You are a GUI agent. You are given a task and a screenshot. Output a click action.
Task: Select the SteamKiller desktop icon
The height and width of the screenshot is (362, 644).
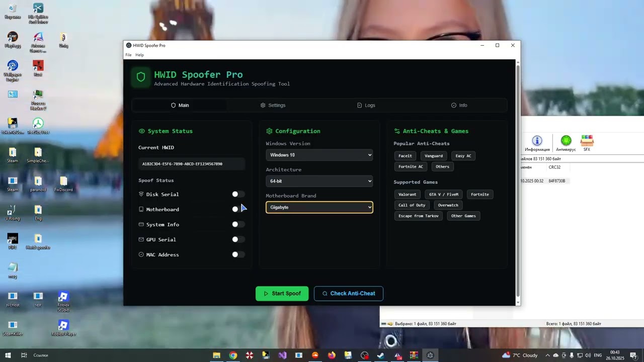coord(13,328)
